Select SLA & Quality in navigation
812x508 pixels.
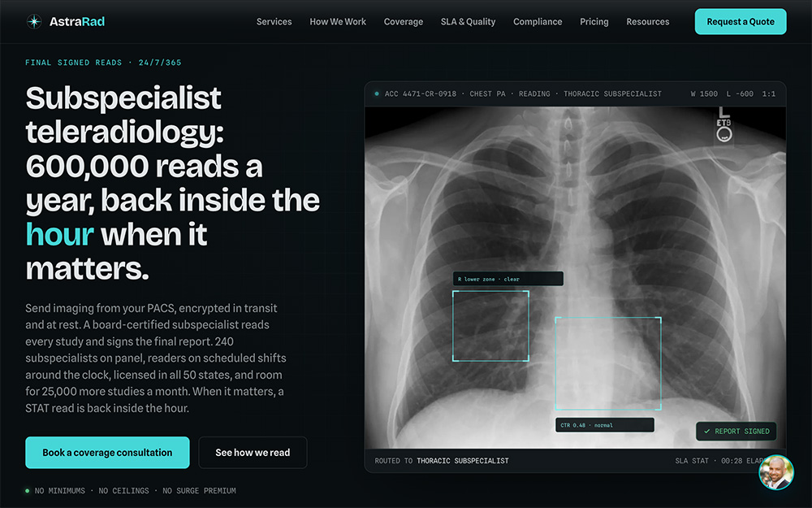click(x=469, y=22)
